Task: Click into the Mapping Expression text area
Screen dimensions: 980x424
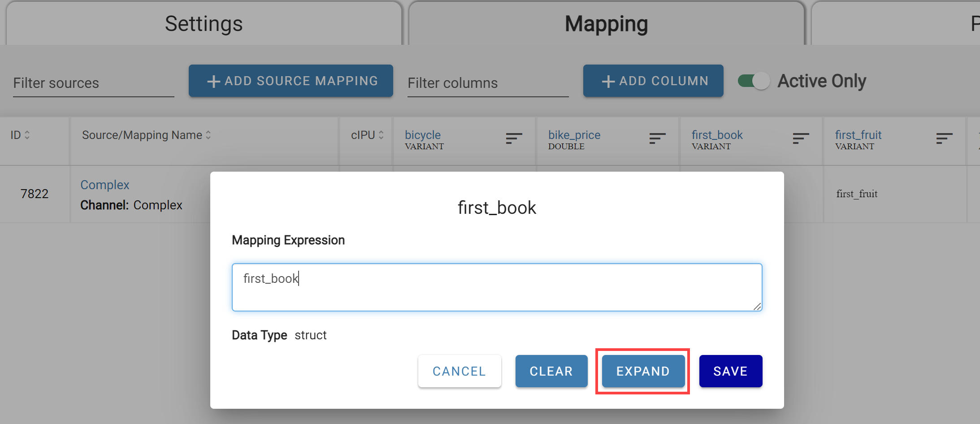Action: [x=497, y=287]
